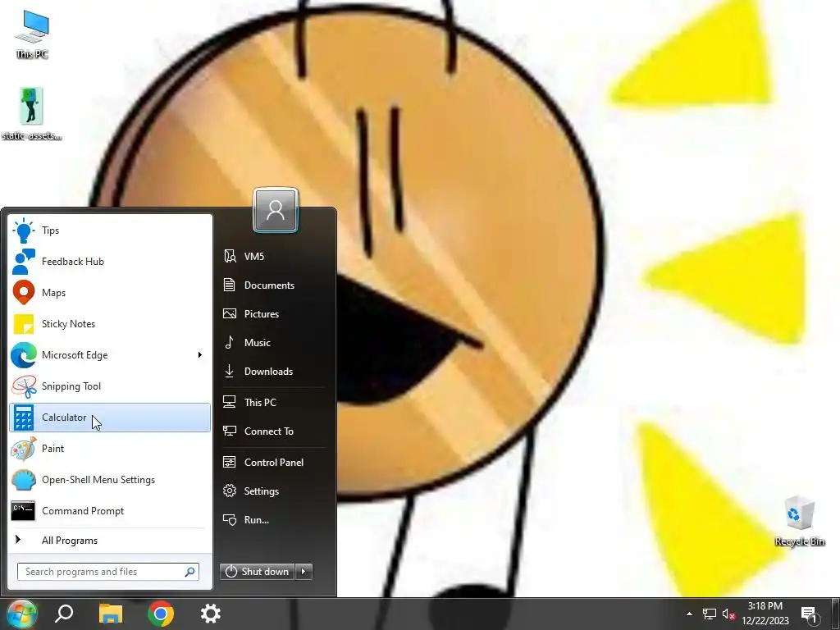Click Connect To entry

pyautogui.click(x=272, y=431)
